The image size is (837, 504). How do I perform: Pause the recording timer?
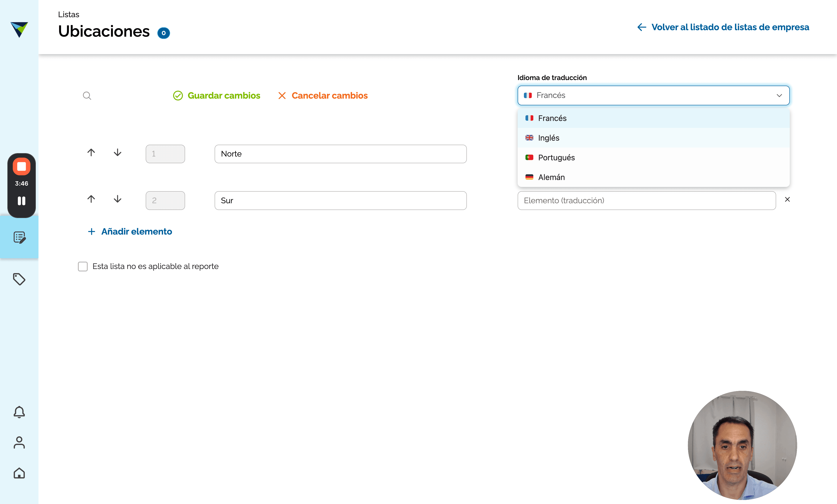[21, 201]
